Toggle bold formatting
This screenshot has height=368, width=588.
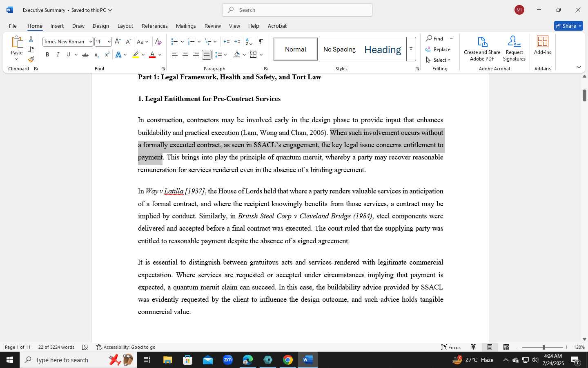click(47, 55)
